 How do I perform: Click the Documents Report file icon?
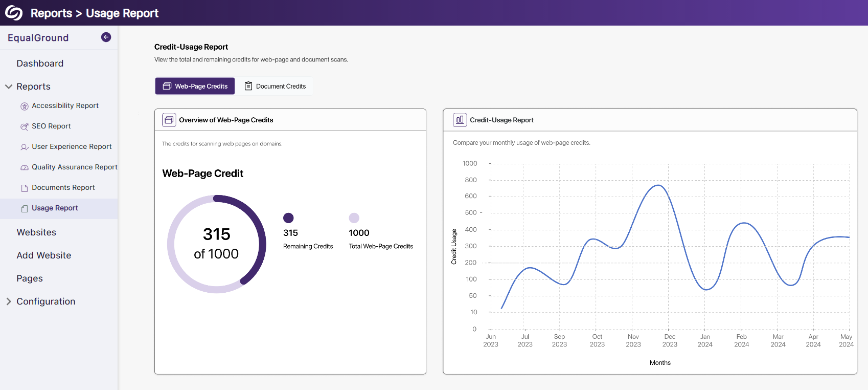24,188
